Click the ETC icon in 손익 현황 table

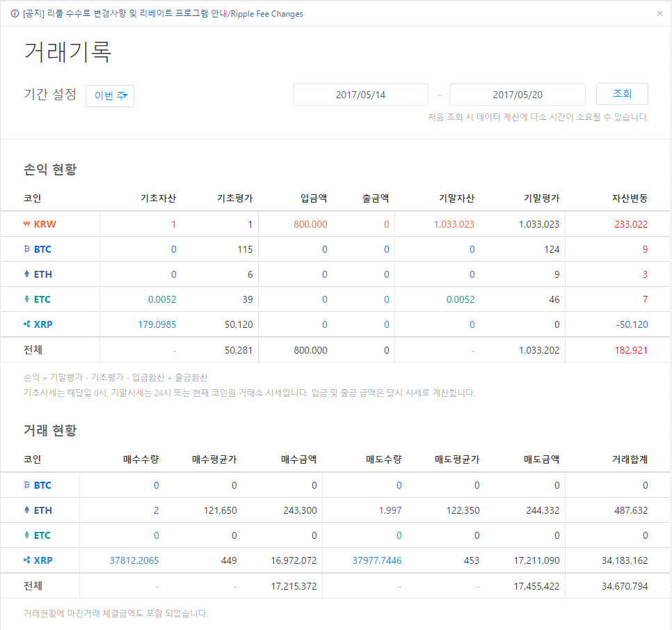click(x=26, y=299)
